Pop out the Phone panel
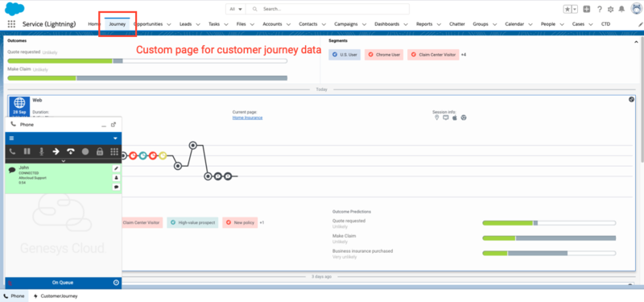This screenshot has width=644, height=302. [114, 125]
